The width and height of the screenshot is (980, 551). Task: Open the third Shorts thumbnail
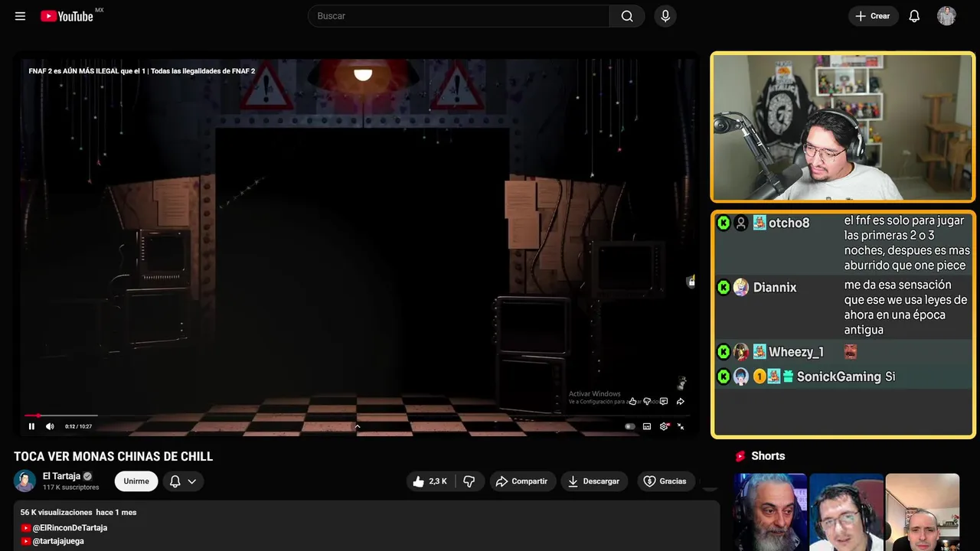pyautogui.click(x=923, y=512)
